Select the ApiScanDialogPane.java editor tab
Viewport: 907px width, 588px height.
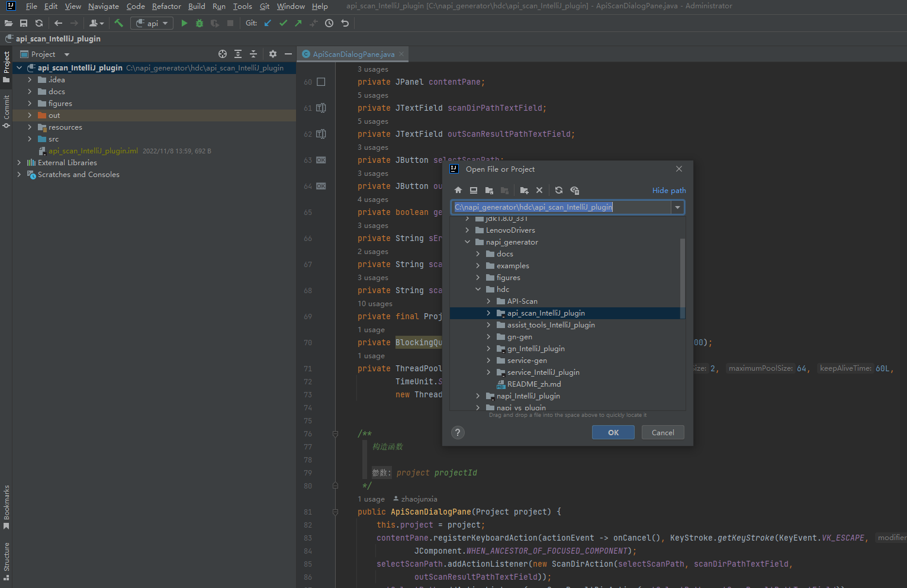pos(353,54)
